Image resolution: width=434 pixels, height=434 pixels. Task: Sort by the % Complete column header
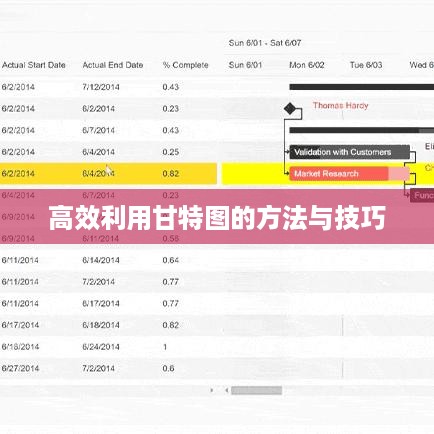click(185, 65)
